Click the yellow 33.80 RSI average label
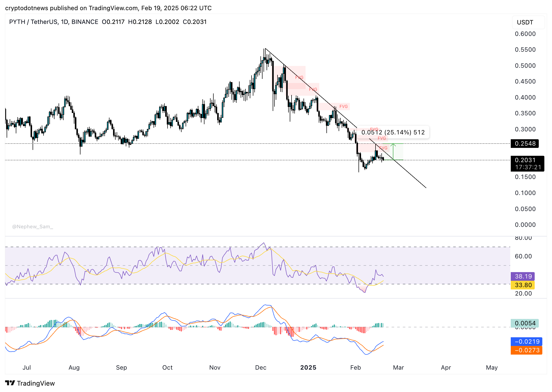 point(523,285)
